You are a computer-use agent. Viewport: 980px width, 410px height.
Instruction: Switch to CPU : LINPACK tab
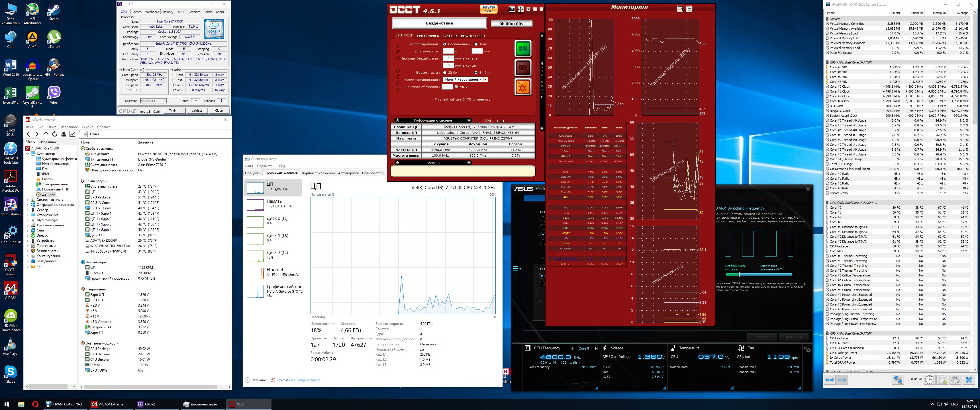[x=428, y=36]
